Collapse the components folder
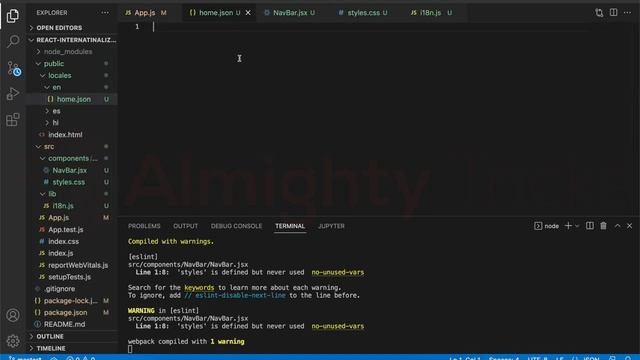This screenshot has width=640, height=360. [72, 158]
